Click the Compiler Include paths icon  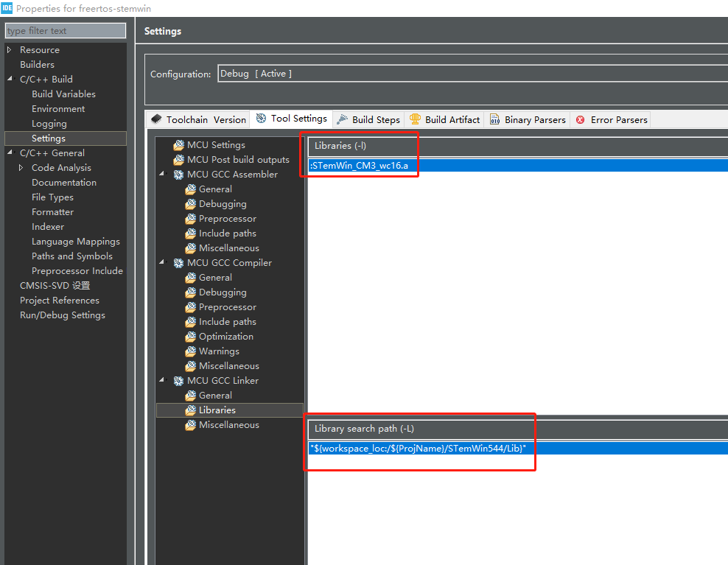190,322
